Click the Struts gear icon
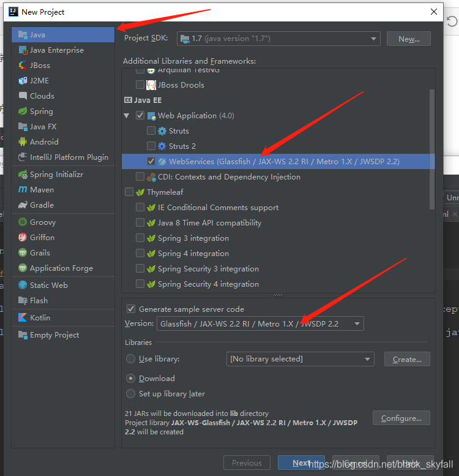 (162, 131)
